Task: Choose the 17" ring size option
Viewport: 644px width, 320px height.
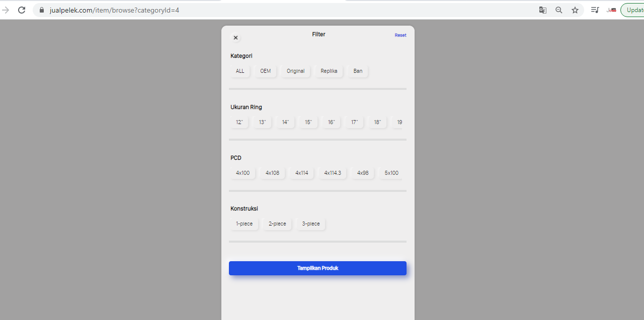Action: [x=354, y=122]
